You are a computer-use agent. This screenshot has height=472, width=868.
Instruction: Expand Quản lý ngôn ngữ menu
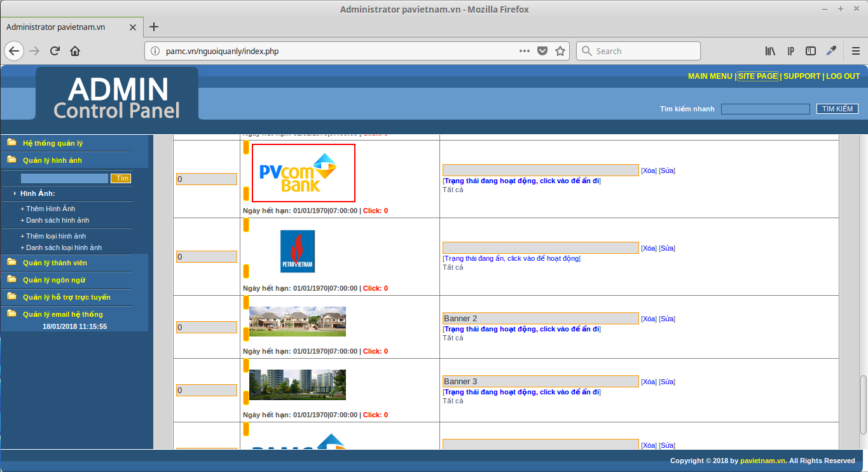[x=54, y=280]
